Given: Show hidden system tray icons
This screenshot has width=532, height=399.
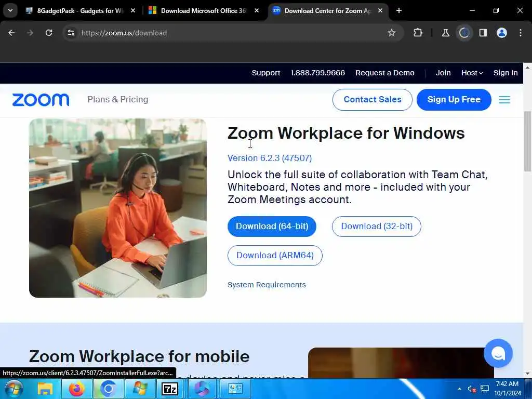Looking at the screenshot, I should point(459,389).
